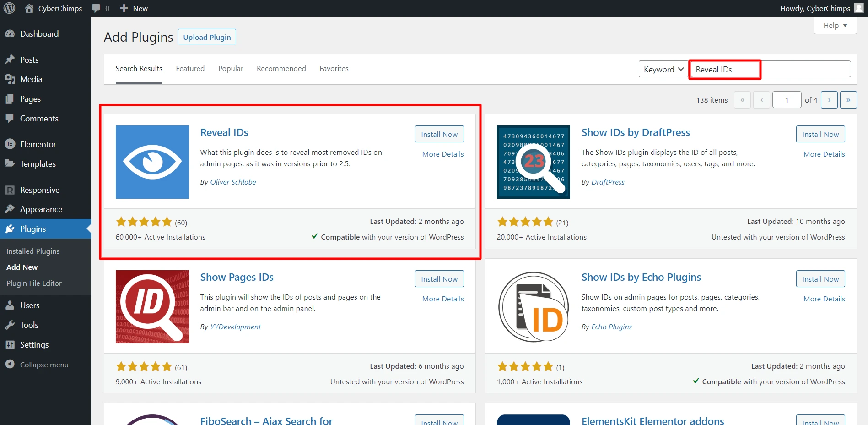Screen dimensions: 868x425
Task: Open Plugins menu in sidebar
Action: click(45, 229)
